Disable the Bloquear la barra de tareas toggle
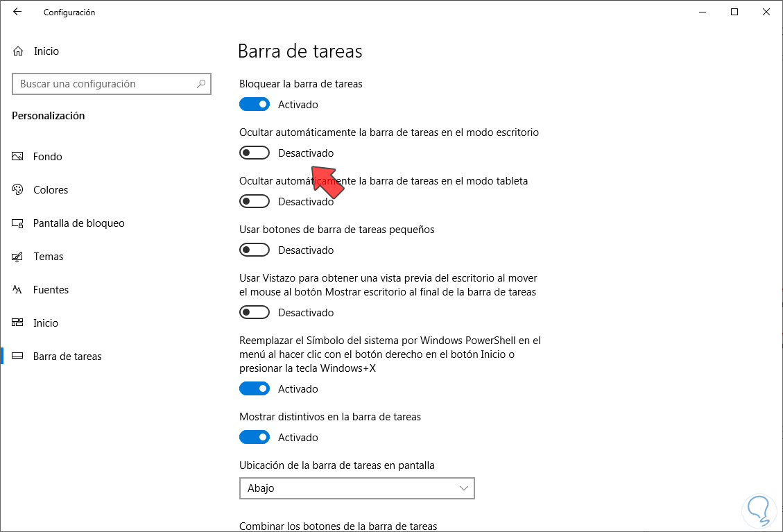The height and width of the screenshot is (532, 783). point(255,105)
